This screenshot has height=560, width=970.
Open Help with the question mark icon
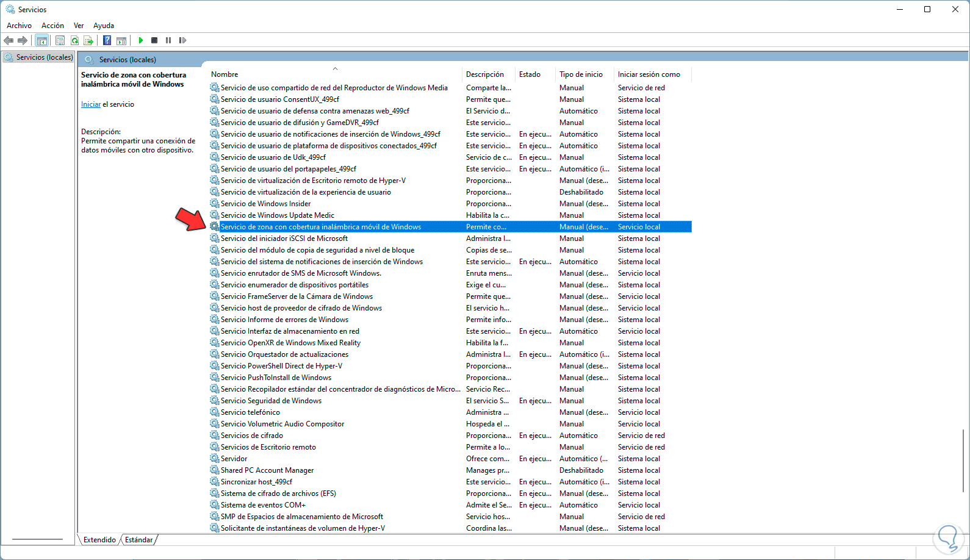coord(107,40)
